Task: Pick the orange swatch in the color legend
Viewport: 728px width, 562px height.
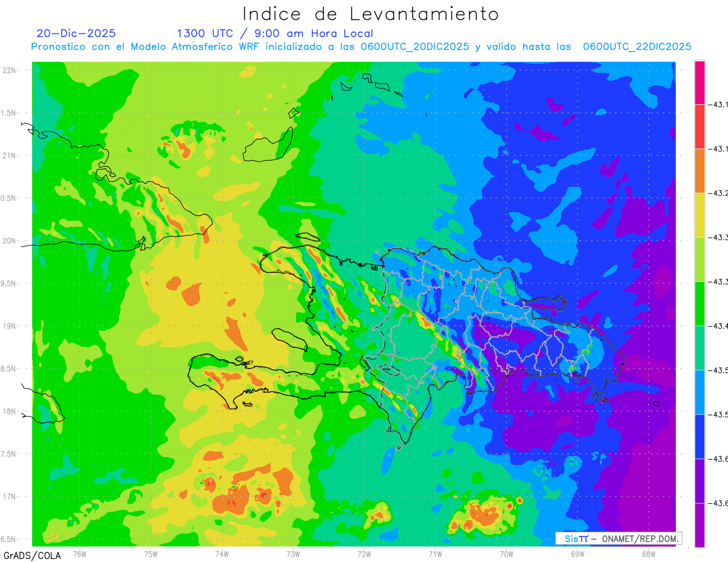Action: click(699, 171)
